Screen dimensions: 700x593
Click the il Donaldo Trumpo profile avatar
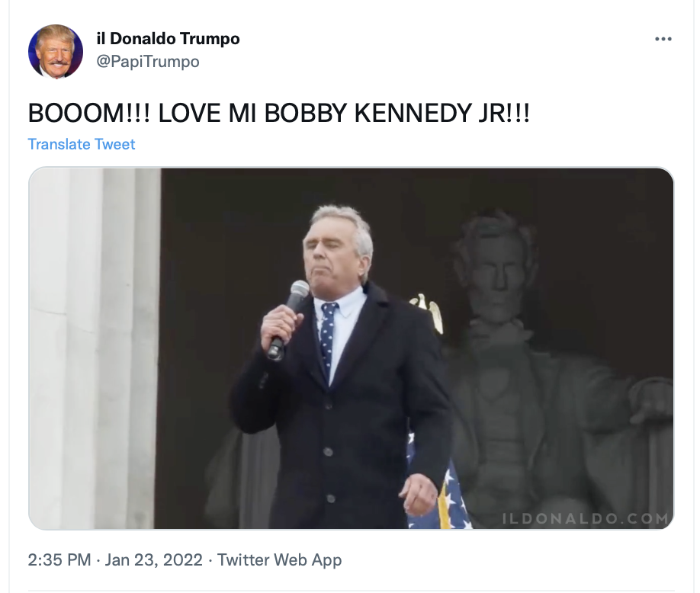tap(56, 51)
